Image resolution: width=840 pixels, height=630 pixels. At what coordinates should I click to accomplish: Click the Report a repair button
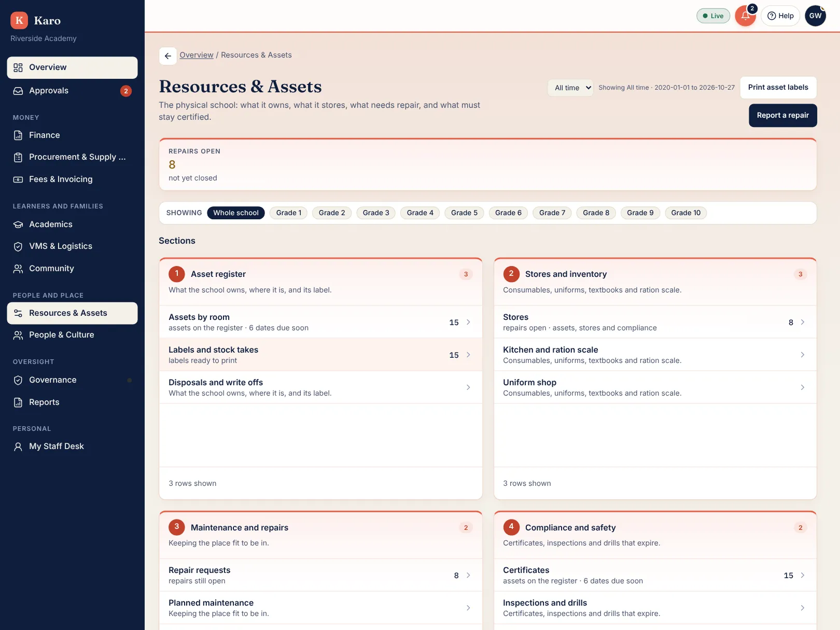(x=782, y=115)
